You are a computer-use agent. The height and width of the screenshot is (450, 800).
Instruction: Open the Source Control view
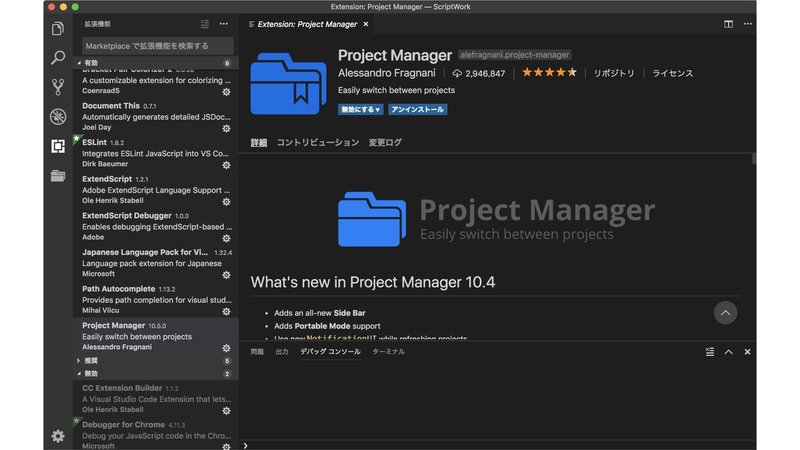(x=58, y=87)
